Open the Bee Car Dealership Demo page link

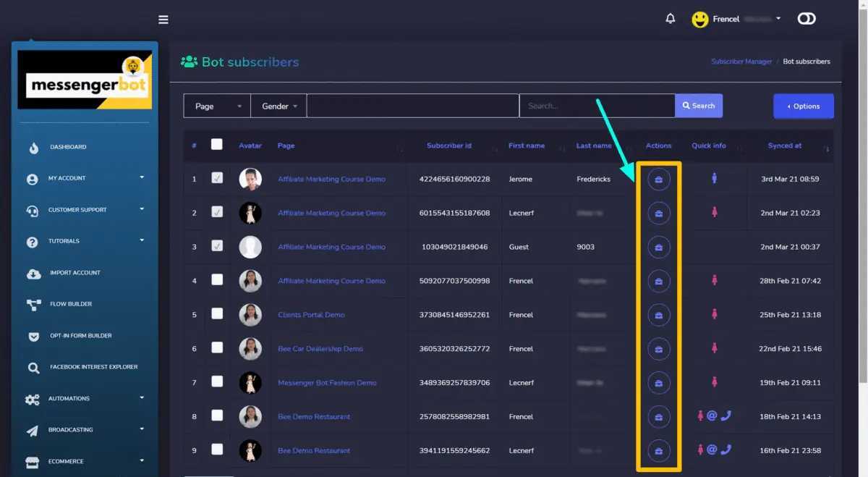tap(320, 349)
